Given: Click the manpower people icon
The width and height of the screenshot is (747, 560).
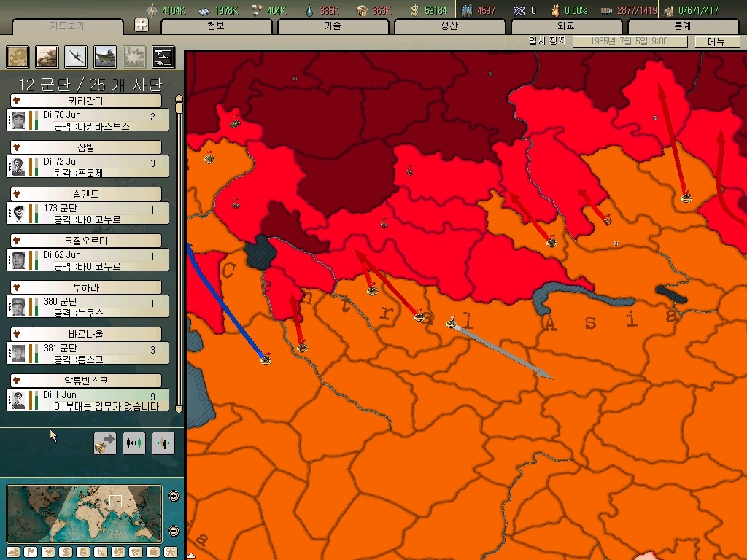Looking at the screenshot, I should (x=467, y=10).
